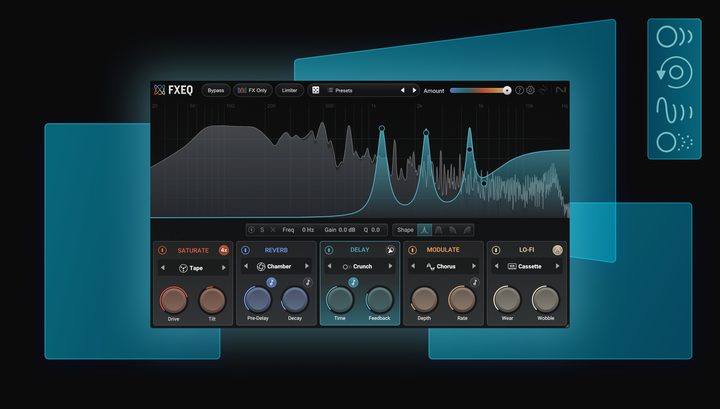The height and width of the screenshot is (409, 720).
Task: Click the Native Instruments logo icon
Action: coord(561,90)
